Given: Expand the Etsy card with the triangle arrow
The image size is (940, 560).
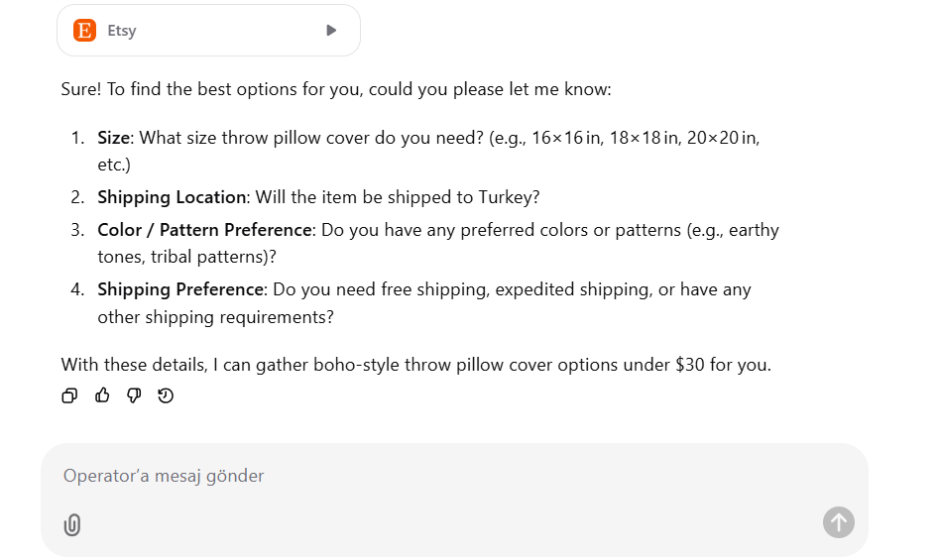Looking at the screenshot, I should coord(331,30).
